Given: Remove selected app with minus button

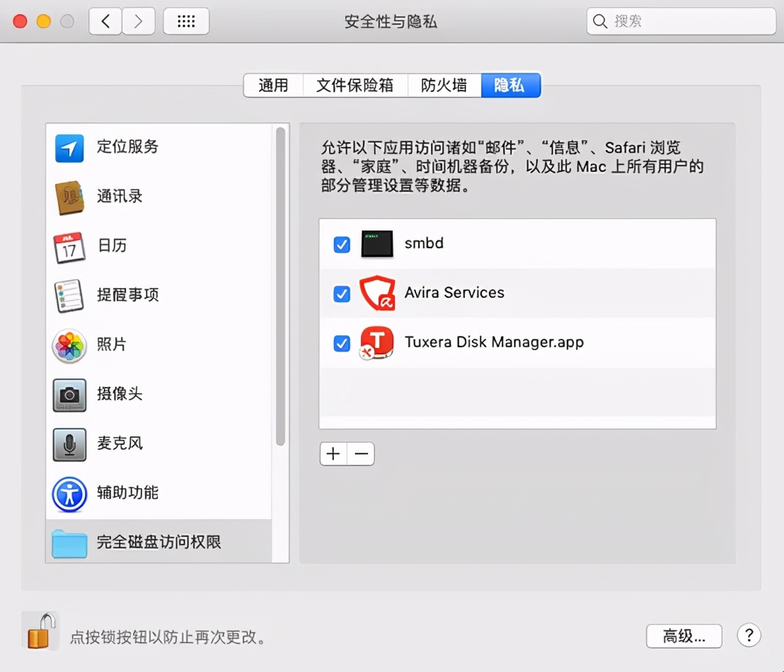Looking at the screenshot, I should (x=361, y=454).
